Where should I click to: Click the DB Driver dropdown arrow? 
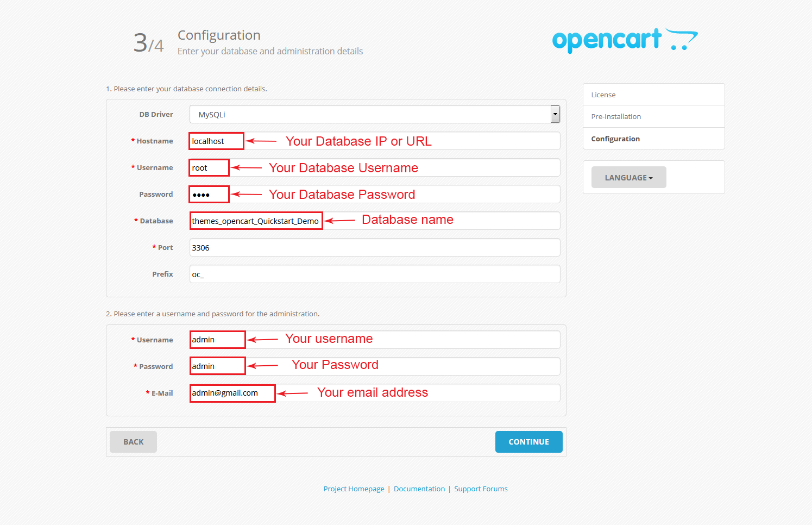coord(555,115)
